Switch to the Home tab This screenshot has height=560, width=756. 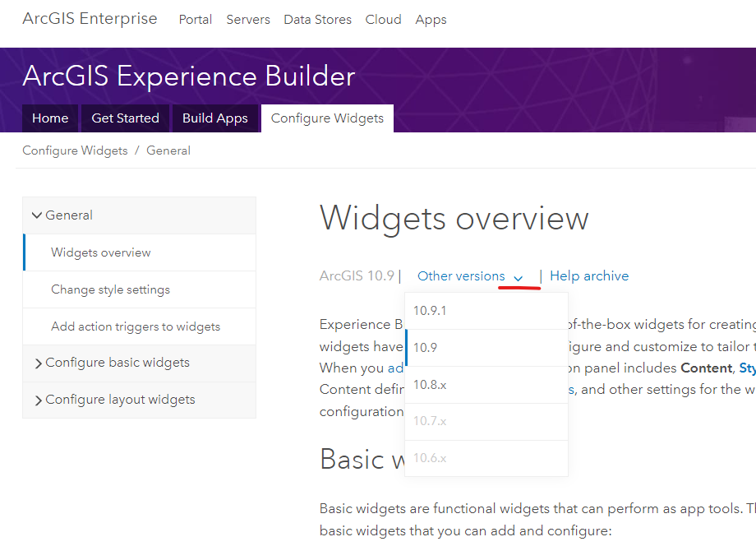pos(49,118)
